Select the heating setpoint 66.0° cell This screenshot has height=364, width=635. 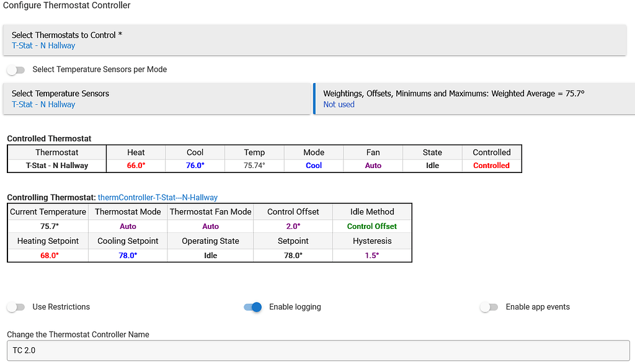pos(135,165)
